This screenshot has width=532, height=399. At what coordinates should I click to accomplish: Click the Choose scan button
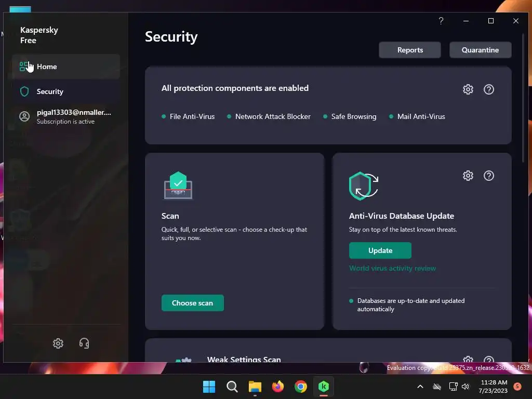tap(192, 303)
